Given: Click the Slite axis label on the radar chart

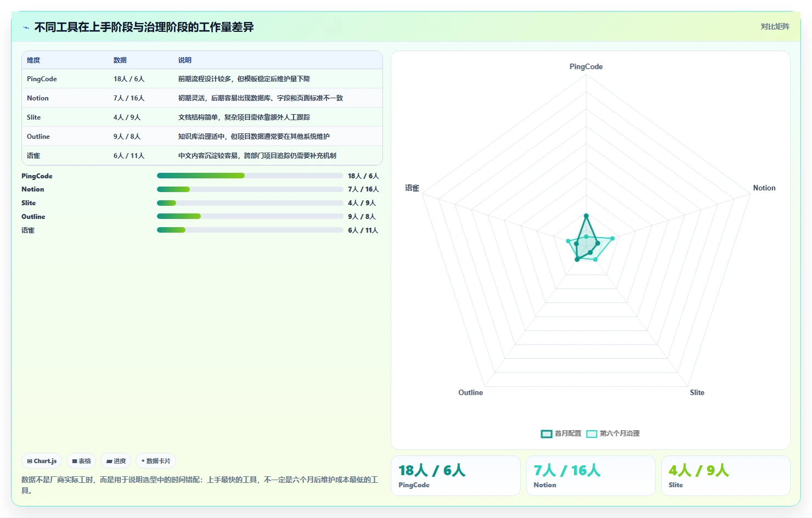Looking at the screenshot, I should tap(697, 393).
